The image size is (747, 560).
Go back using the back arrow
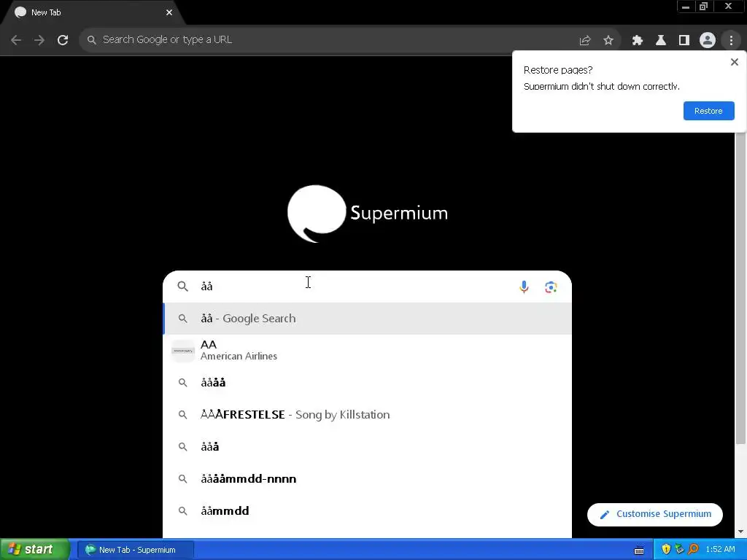(x=16, y=40)
